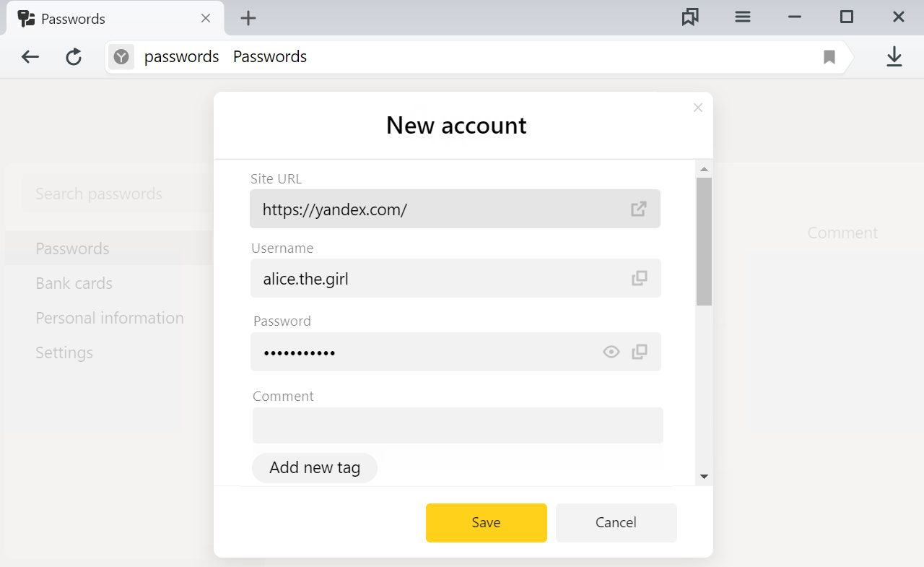Select the Bank cards sidebar item
This screenshot has width=924, height=567.
pyautogui.click(x=74, y=283)
